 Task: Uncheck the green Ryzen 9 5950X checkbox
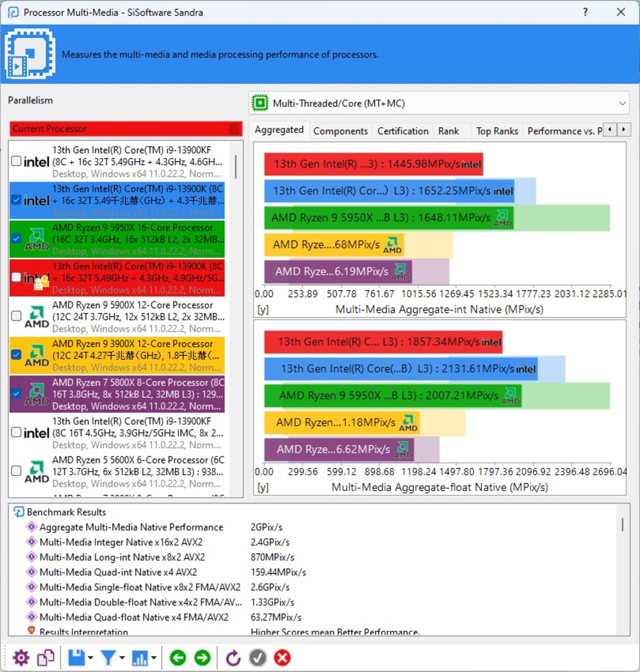point(16,239)
